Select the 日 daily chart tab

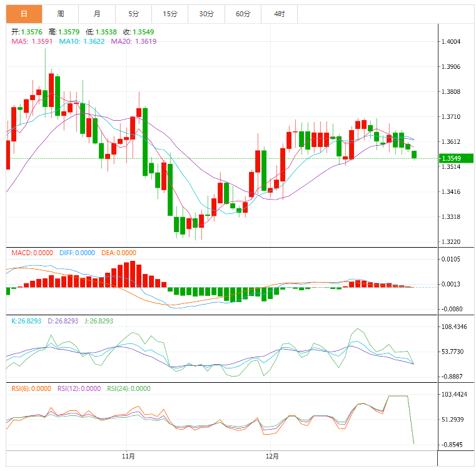pyautogui.click(x=24, y=14)
